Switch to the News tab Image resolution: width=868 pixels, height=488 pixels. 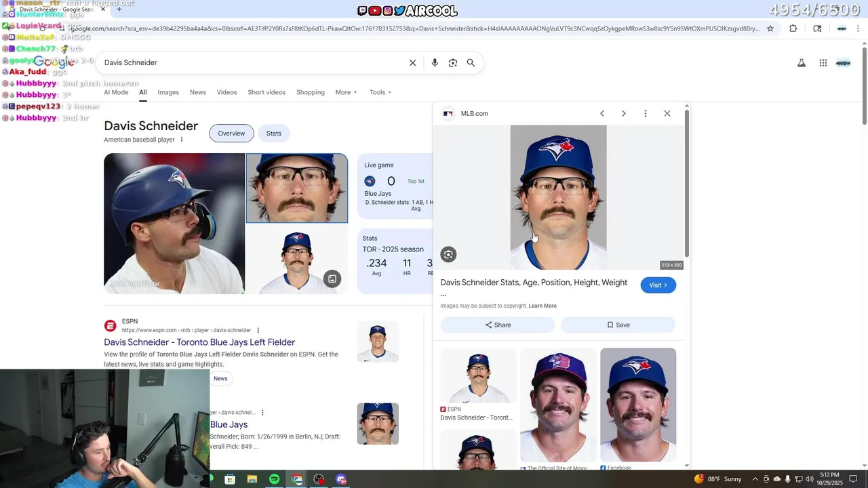click(x=198, y=92)
